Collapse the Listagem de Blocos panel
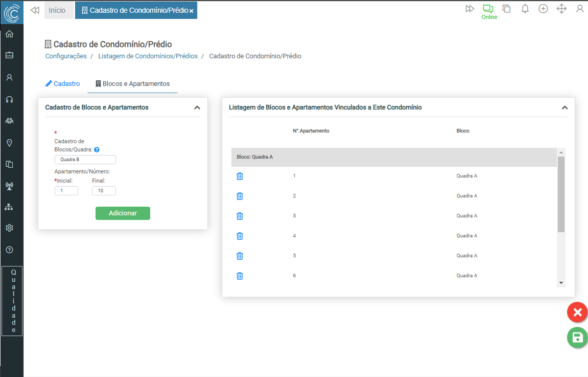The width and height of the screenshot is (588, 377). click(565, 108)
